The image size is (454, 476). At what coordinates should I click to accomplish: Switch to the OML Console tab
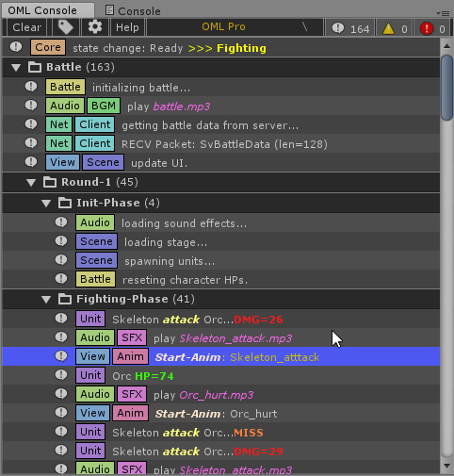[48, 10]
